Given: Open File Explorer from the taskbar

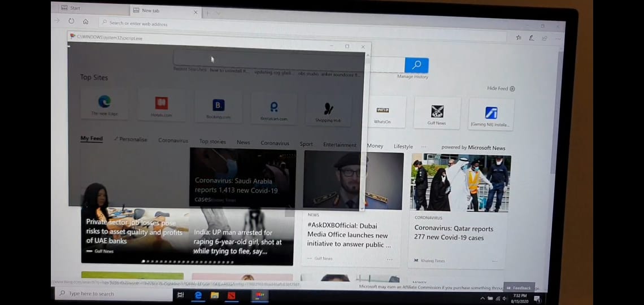Looking at the screenshot, I should click(x=215, y=295).
